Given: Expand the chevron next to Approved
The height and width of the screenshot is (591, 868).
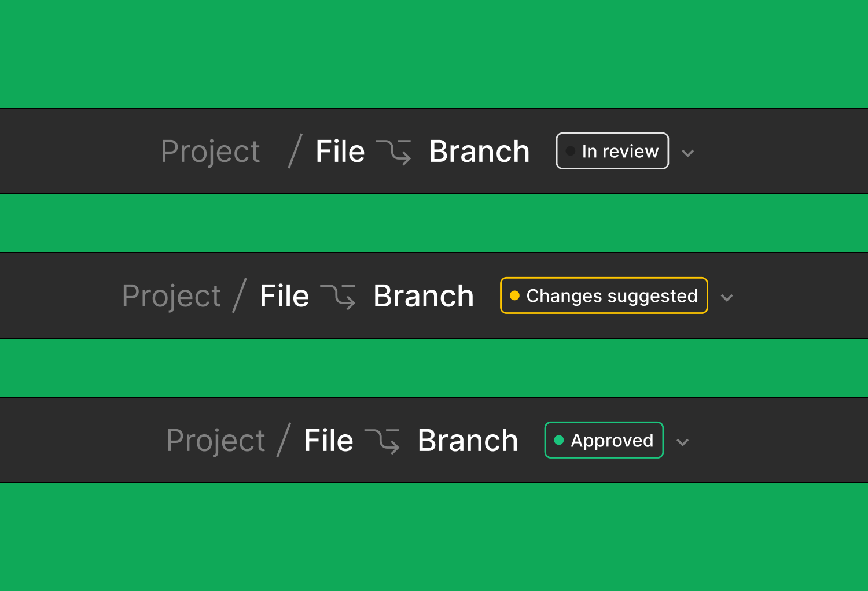Looking at the screenshot, I should click(x=683, y=442).
